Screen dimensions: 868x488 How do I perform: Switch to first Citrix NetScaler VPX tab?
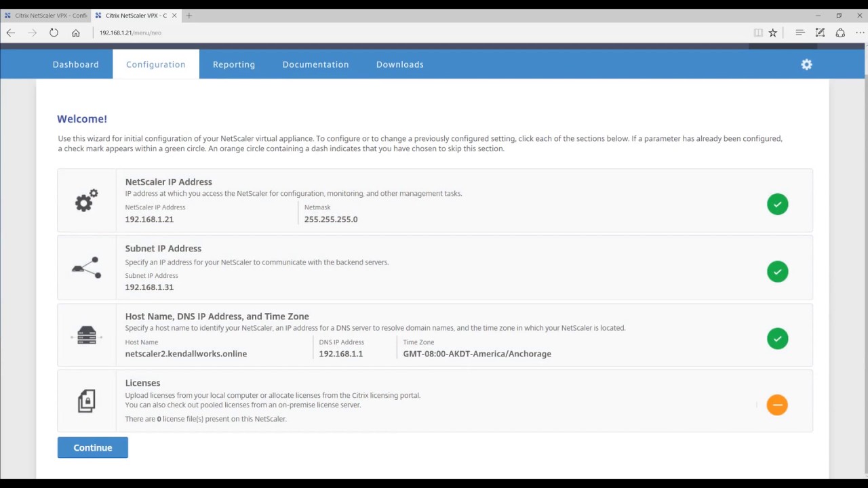click(45, 16)
